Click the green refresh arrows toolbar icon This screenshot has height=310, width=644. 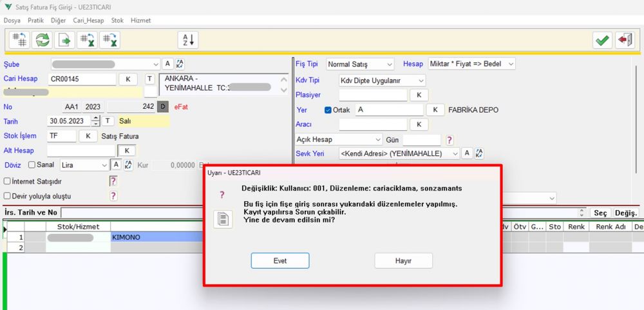[42, 40]
